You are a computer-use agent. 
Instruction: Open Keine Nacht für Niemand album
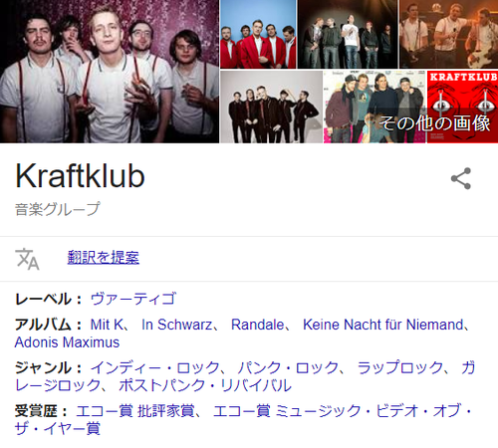point(383,325)
